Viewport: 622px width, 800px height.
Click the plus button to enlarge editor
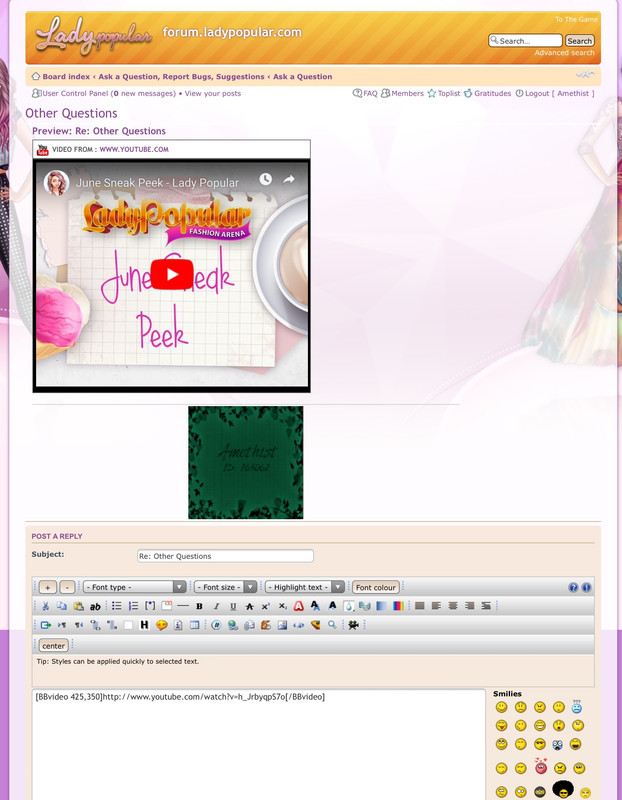(48, 587)
